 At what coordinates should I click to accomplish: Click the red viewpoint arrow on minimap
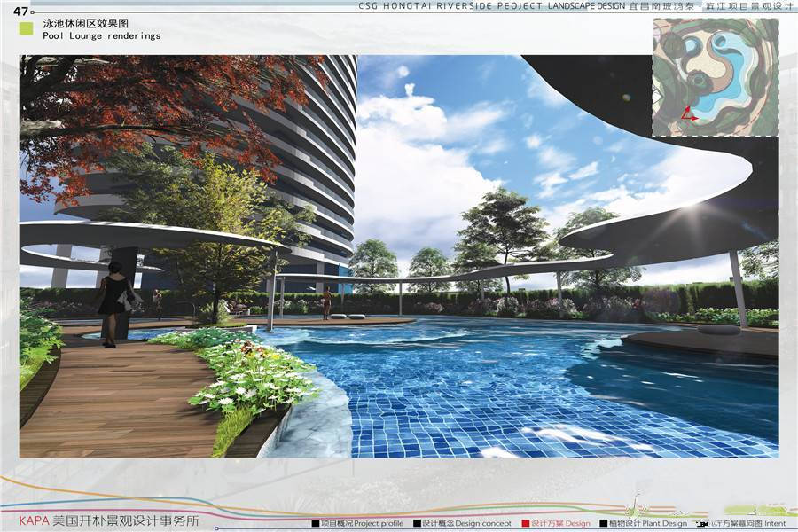[x=689, y=114]
